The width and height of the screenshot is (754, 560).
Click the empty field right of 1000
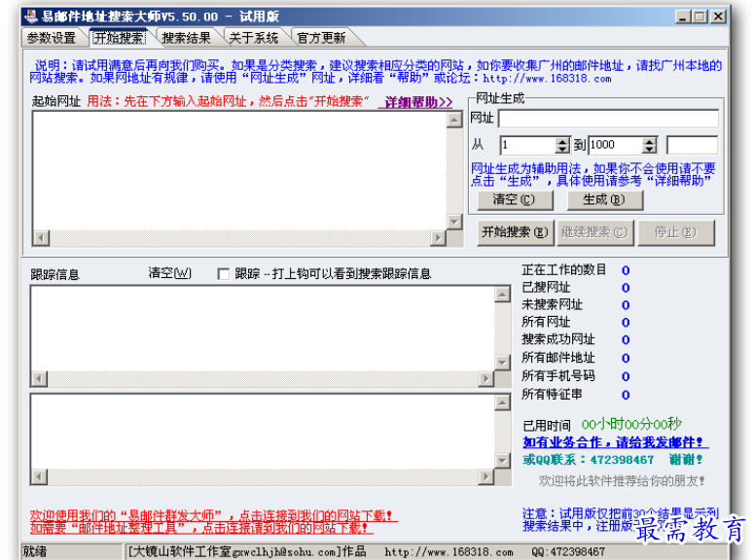692,145
